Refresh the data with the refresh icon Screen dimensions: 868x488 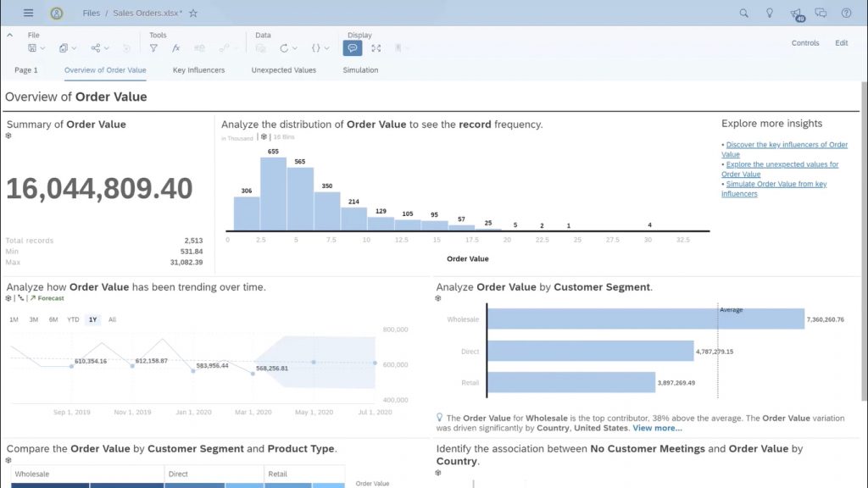coord(282,47)
